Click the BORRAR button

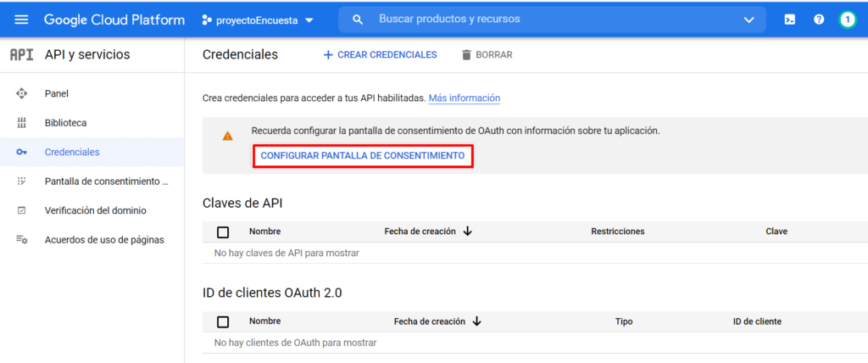coord(487,55)
